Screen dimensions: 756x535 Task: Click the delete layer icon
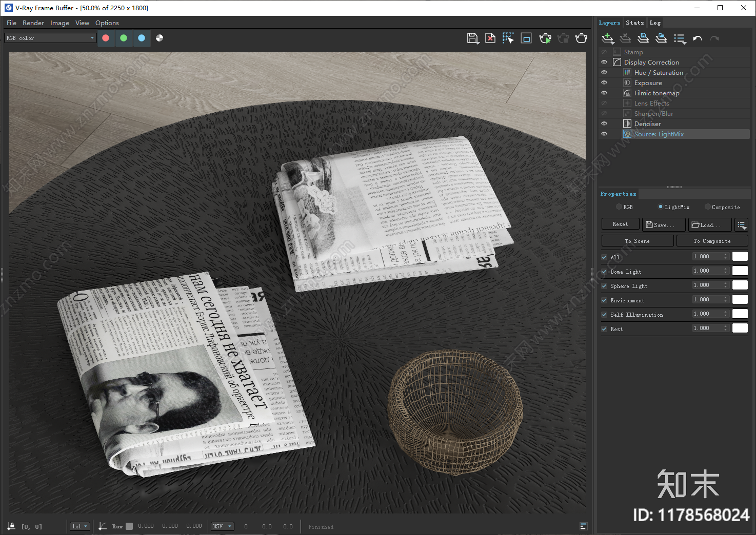[x=625, y=38]
